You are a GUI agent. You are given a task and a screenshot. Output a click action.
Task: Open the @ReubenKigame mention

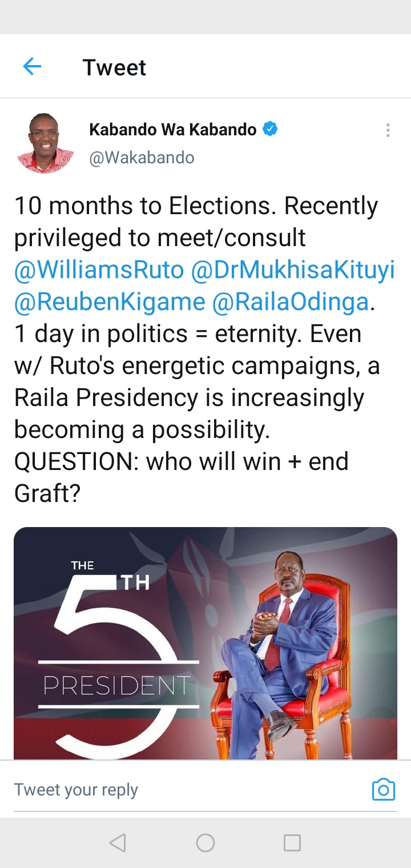pyautogui.click(x=109, y=302)
